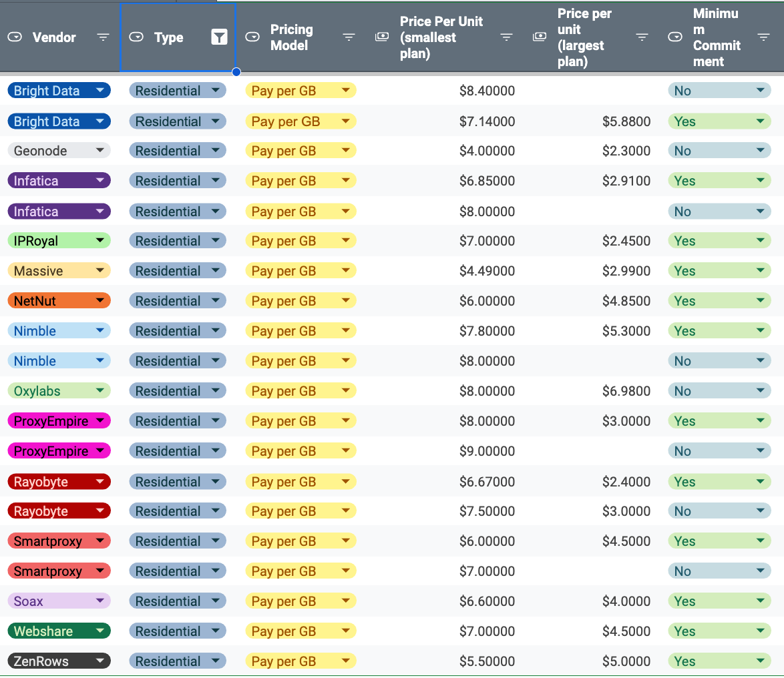Select the $7.50000 price cell

pyautogui.click(x=487, y=511)
